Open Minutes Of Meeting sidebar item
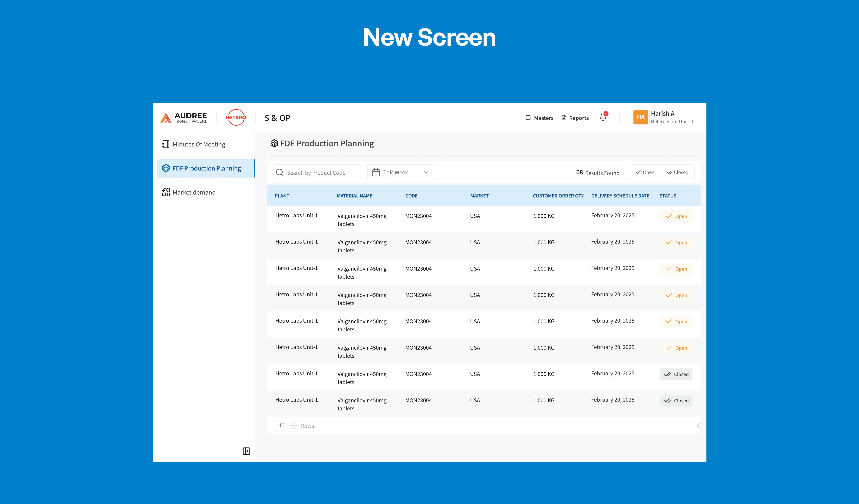 point(199,144)
